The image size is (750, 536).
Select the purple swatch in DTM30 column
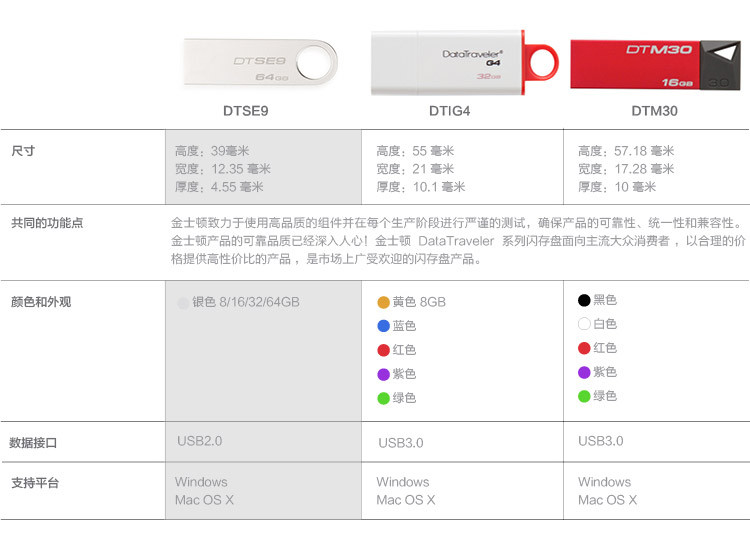tap(584, 372)
